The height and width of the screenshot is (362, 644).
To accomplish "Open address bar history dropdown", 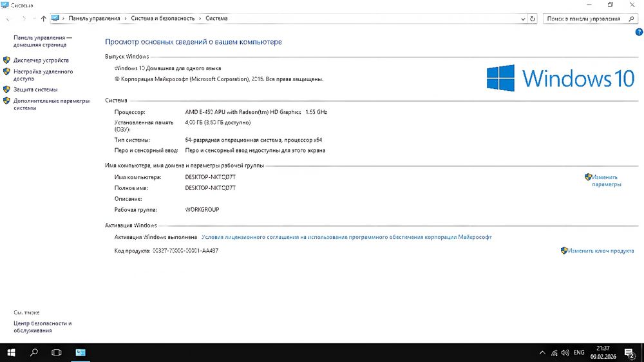I will coord(523,19).
